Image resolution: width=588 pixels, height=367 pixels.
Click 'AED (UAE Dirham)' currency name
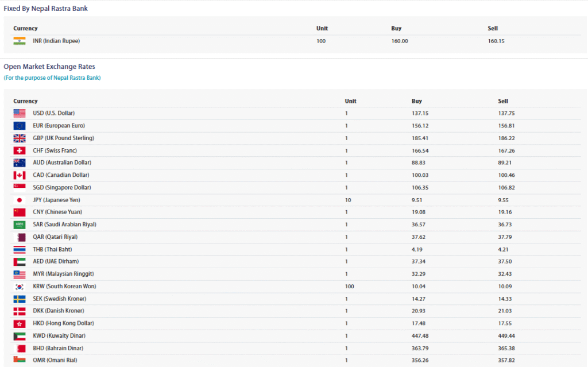pyautogui.click(x=56, y=261)
